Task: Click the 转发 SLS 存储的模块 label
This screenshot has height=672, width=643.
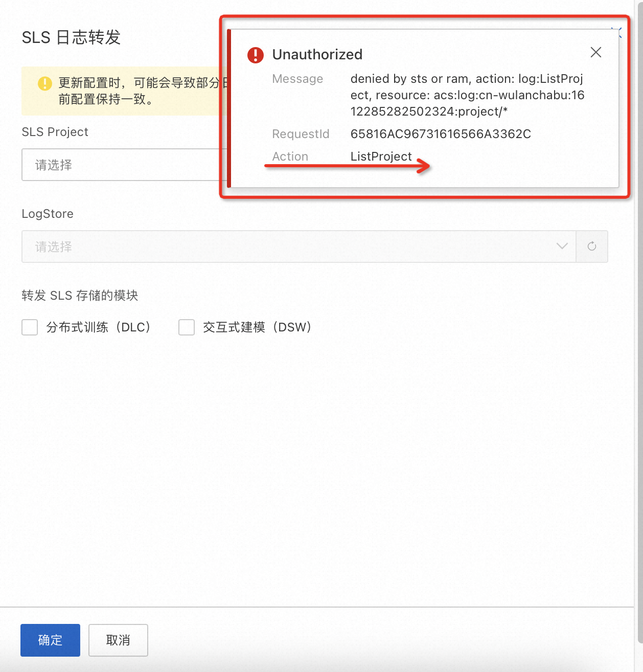Action: (80, 296)
